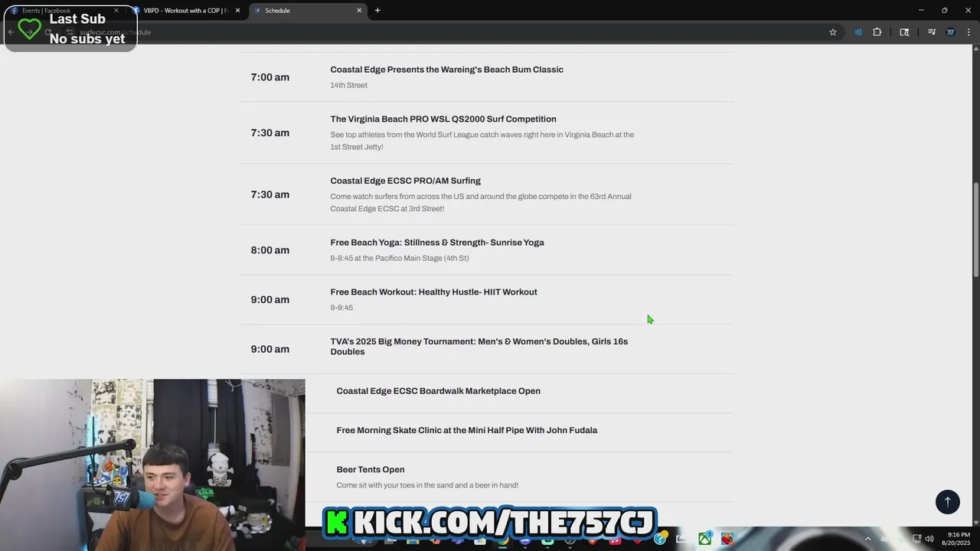Open Wareing's Beach Bum Classic event

[x=446, y=70]
